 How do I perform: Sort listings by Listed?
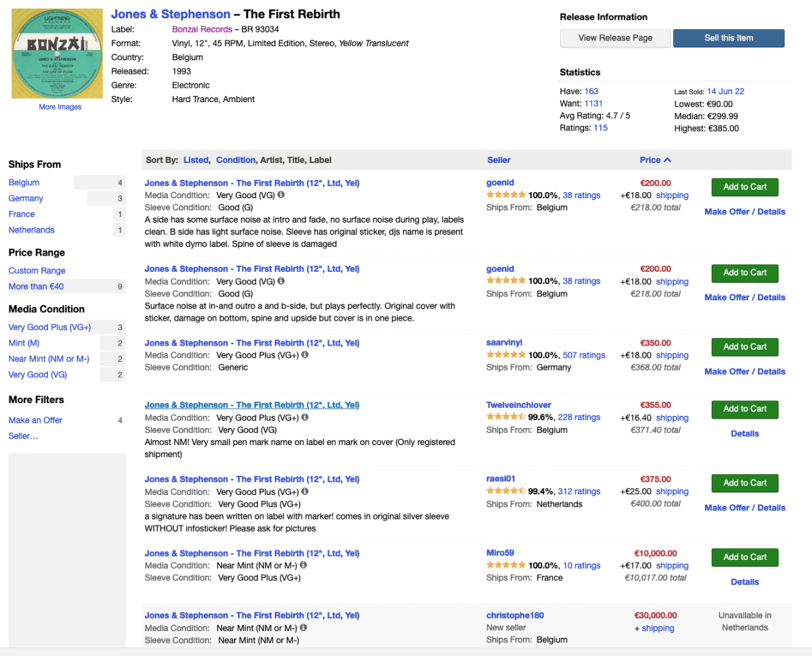(196, 160)
